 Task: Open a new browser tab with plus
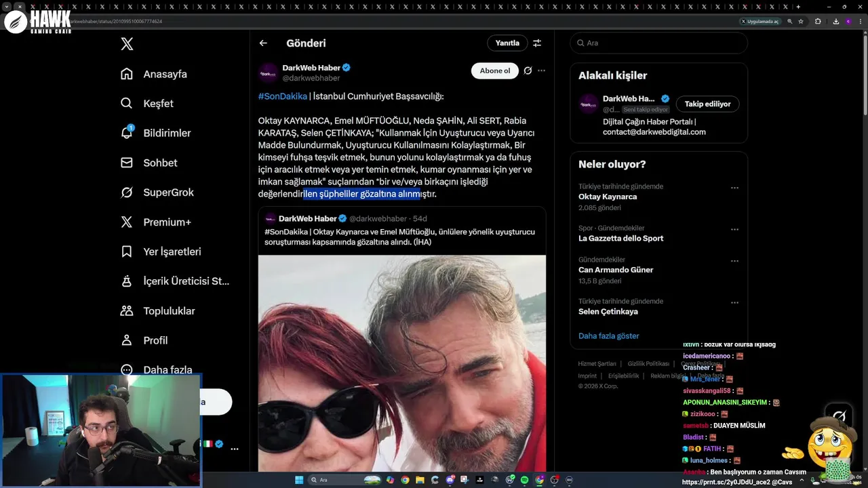pos(798,7)
